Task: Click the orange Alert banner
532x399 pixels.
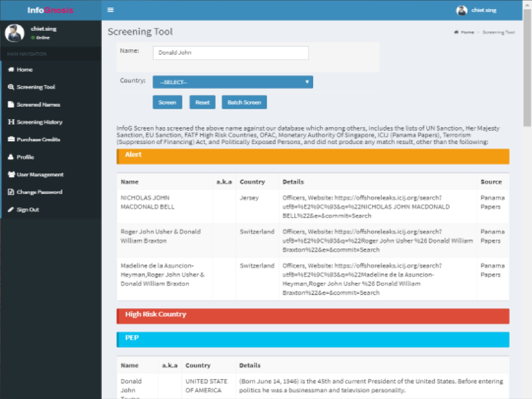Action: click(313, 157)
